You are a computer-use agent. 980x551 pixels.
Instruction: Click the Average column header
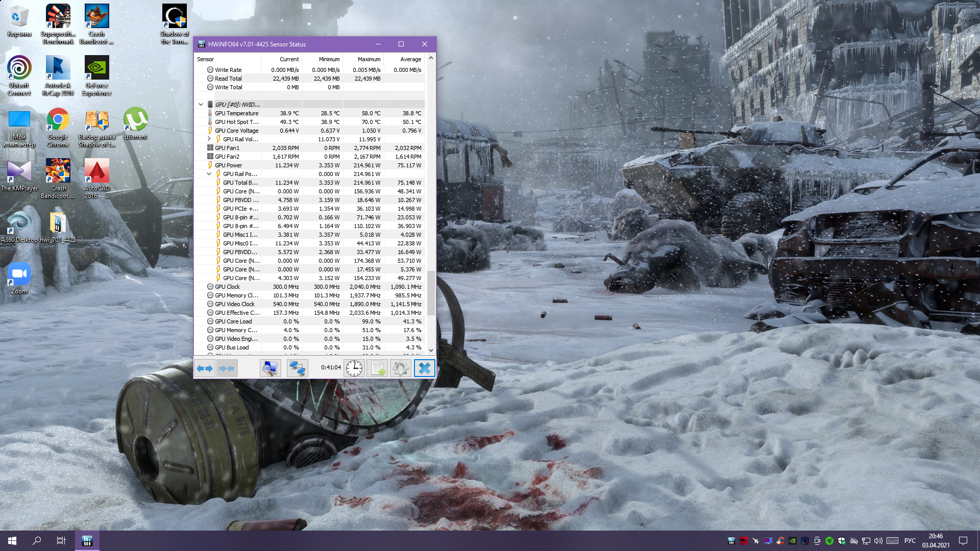(x=410, y=59)
